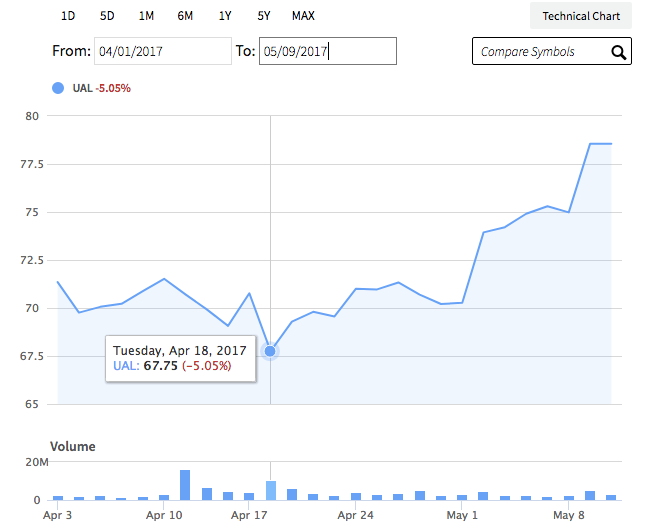
Task: Select the 1D time range
Action: [68, 16]
